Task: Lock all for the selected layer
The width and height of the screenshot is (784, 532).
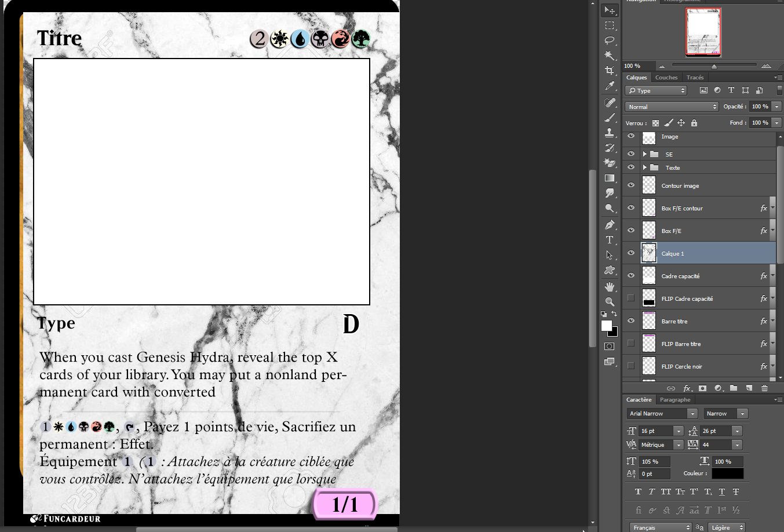Action: click(x=694, y=123)
